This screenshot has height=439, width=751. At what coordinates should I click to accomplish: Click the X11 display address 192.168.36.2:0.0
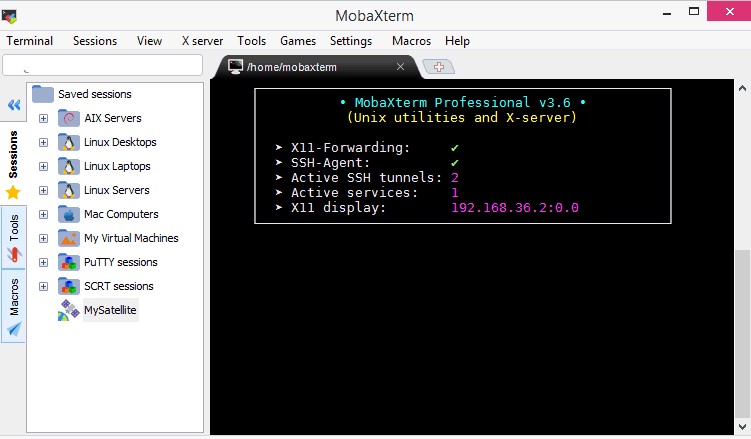(x=515, y=208)
